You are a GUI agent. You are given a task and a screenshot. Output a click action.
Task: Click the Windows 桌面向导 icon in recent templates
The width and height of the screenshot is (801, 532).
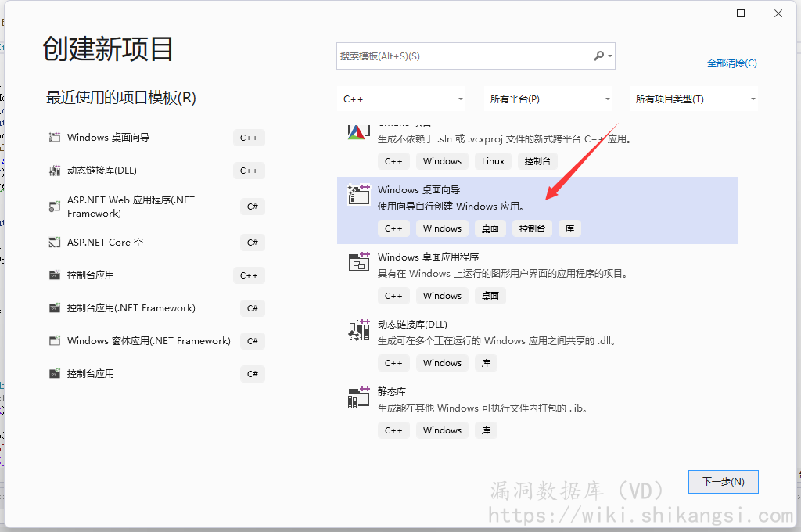tap(55, 138)
